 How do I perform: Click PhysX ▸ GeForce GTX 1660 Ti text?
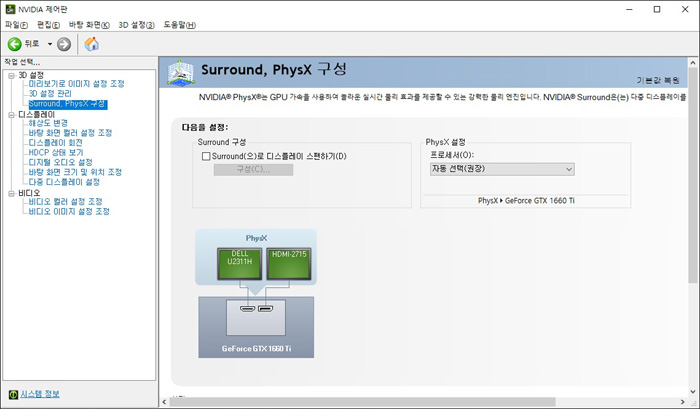526,201
